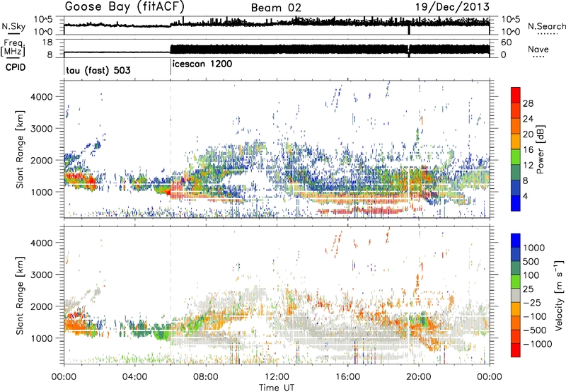Click the "Nave" legend label
The image size is (566, 392).
[x=538, y=49]
